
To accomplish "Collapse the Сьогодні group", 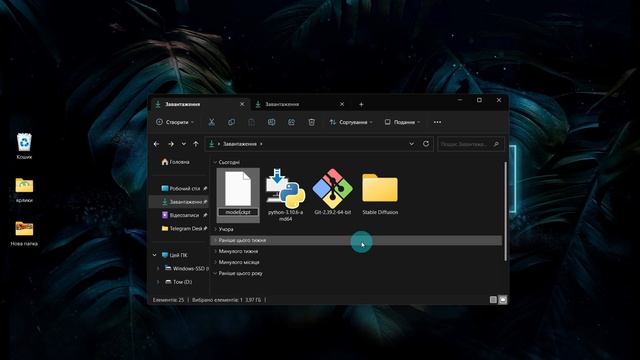I will (215, 162).
